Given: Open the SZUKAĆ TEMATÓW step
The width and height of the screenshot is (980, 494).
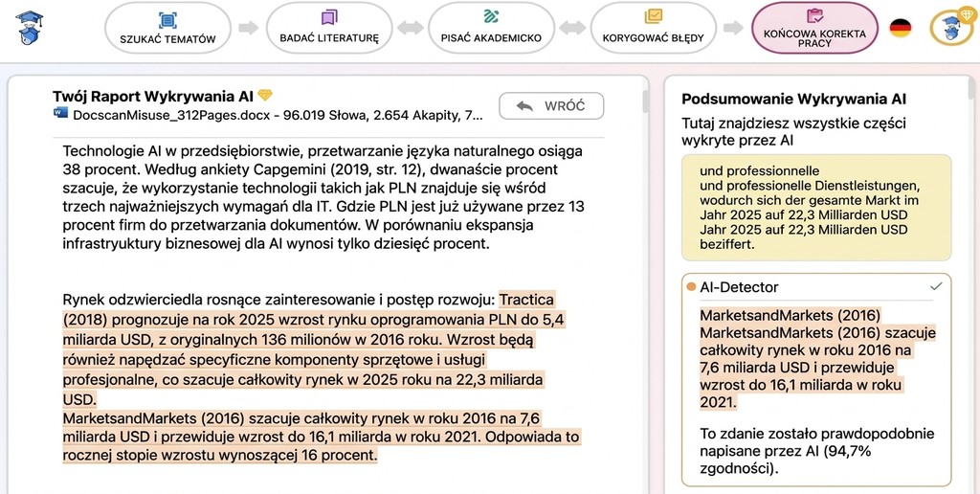Looking at the screenshot, I should click(167, 28).
